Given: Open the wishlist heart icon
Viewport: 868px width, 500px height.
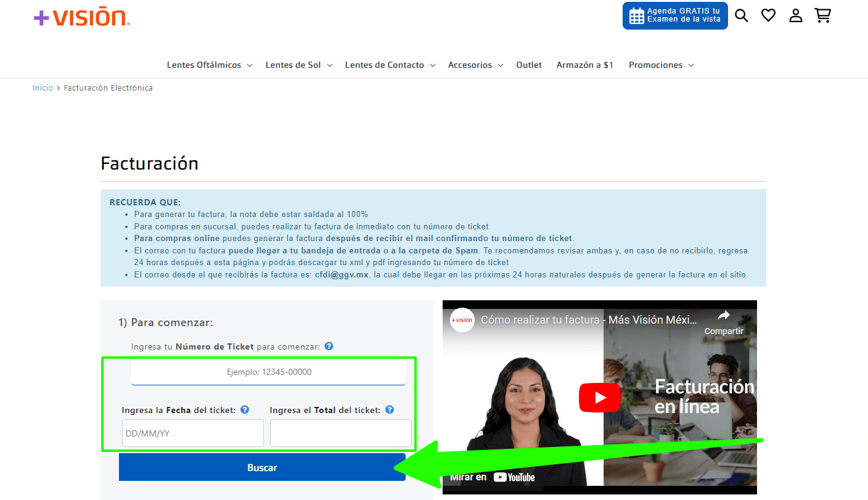Looking at the screenshot, I should (768, 15).
